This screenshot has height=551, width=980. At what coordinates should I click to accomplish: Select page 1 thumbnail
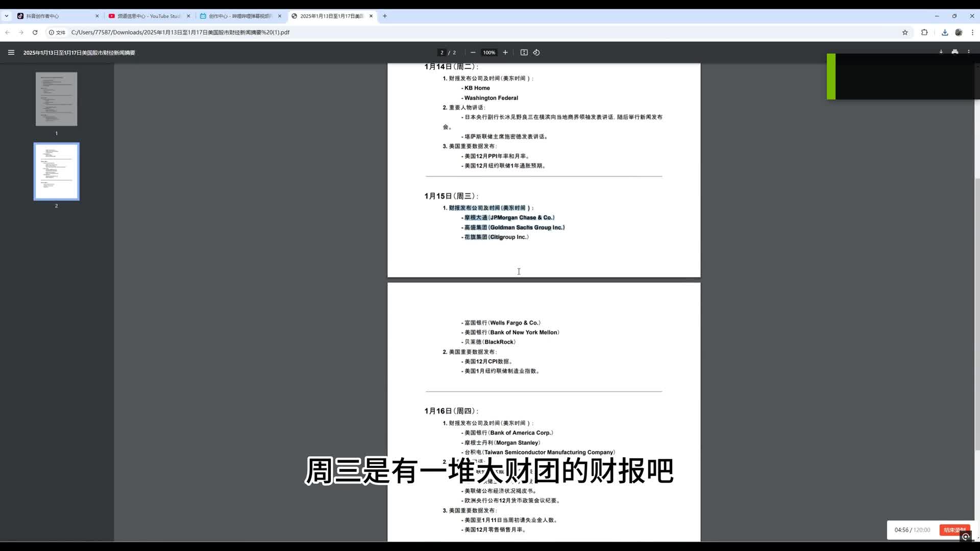click(x=56, y=99)
